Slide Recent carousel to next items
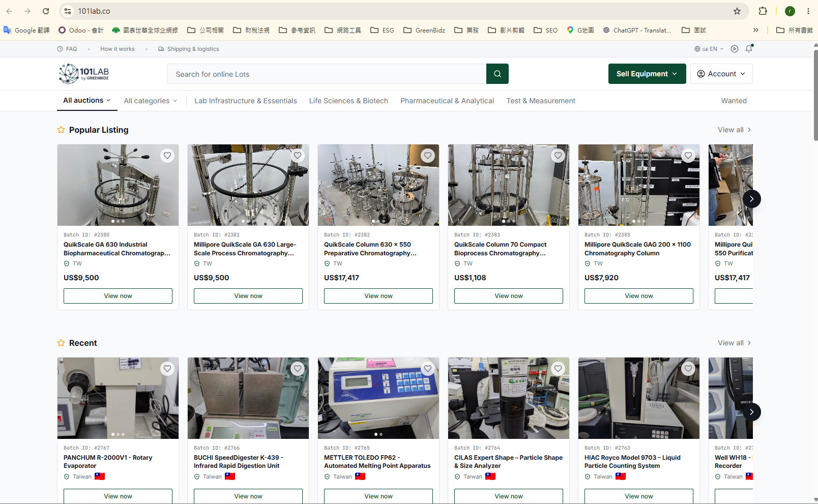The image size is (818, 504). point(751,412)
